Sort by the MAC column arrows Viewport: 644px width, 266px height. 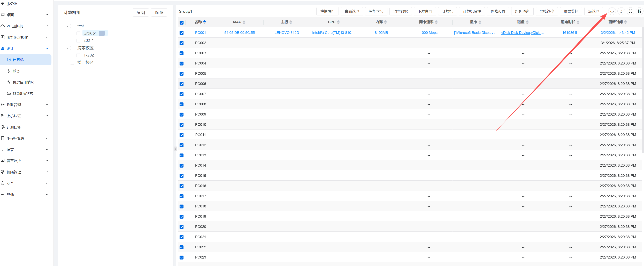(x=244, y=22)
